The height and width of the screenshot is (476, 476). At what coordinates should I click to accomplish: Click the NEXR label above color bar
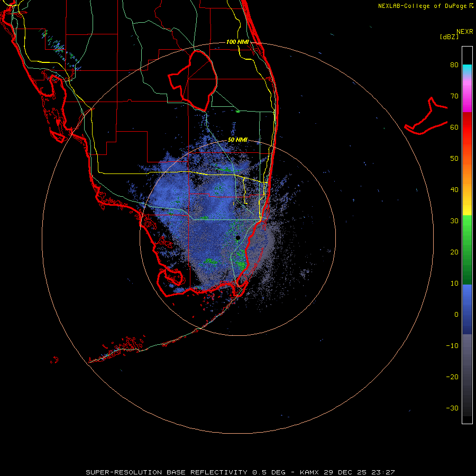click(465, 32)
